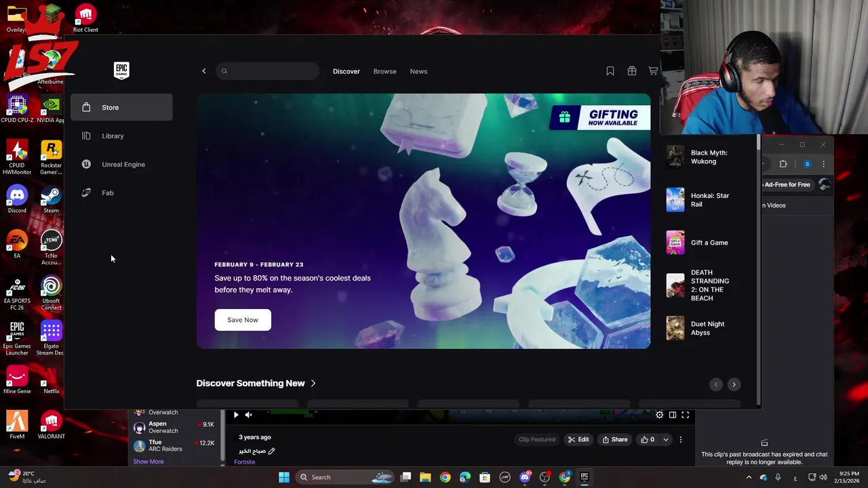Edit the clip title pencil icon
Image resolution: width=868 pixels, height=488 pixels.
click(271, 451)
